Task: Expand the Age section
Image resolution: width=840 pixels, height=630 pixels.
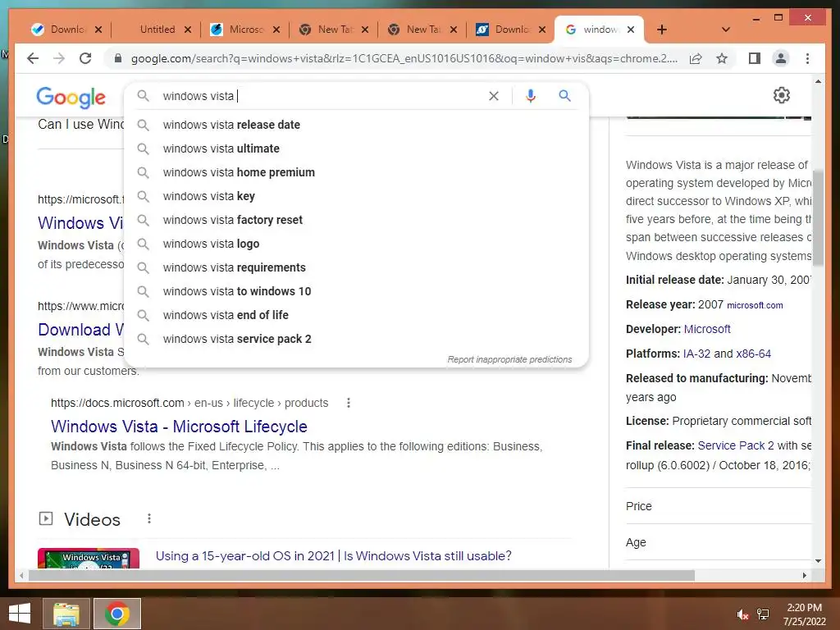Action: 718,542
